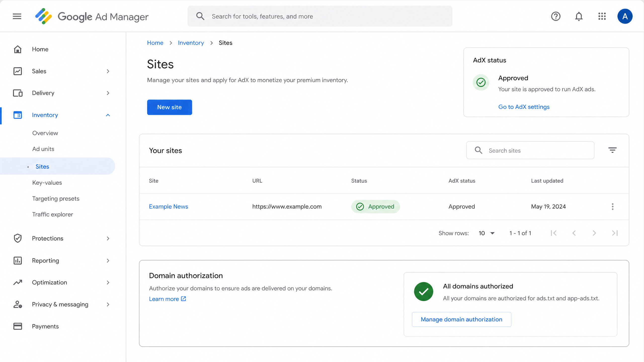Open the Google apps grid

(x=602, y=16)
